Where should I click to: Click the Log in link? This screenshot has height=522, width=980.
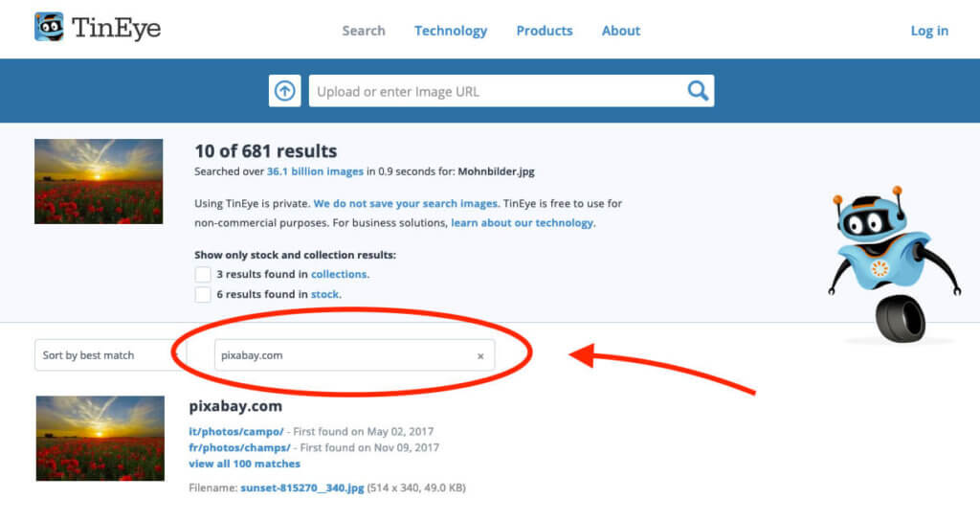pos(929,31)
